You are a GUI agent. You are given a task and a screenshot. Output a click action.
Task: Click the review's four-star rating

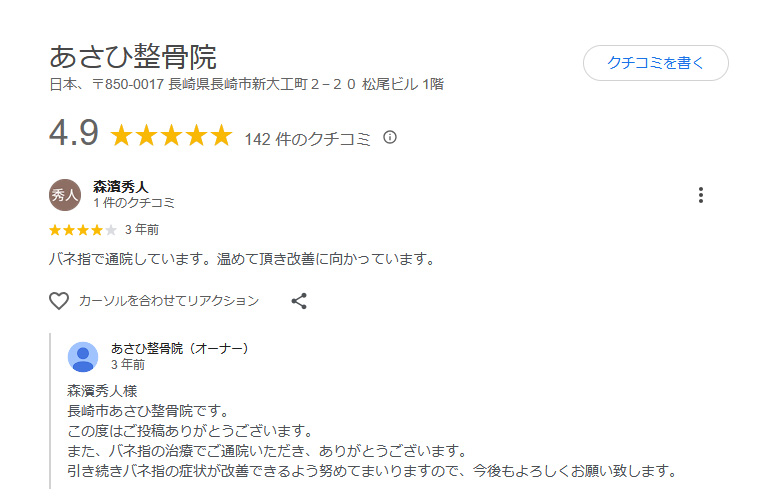(x=82, y=229)
